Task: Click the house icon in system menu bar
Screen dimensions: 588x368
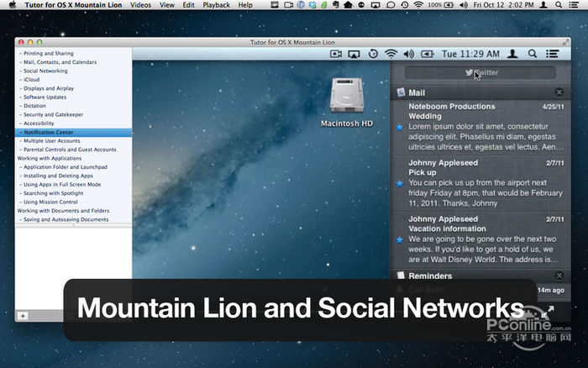Action: point(348,5)
